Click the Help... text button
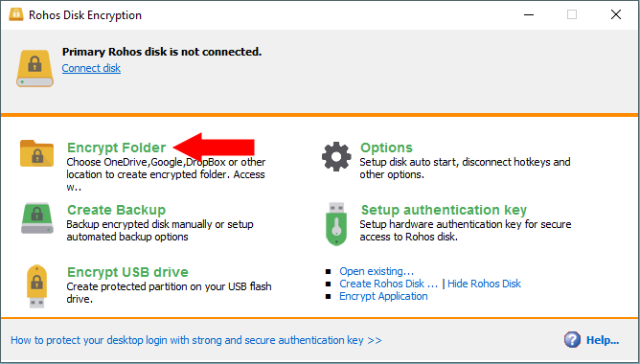 tap(603, 340)
